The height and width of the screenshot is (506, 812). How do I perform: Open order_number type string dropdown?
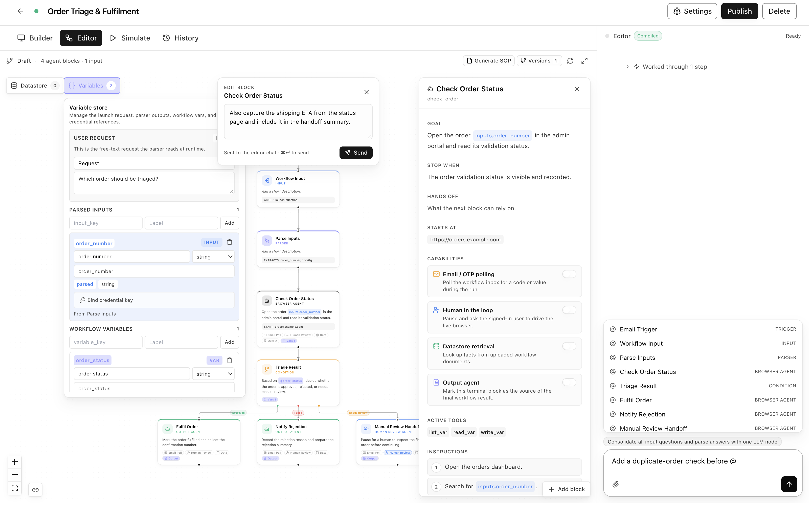point(214,258)
